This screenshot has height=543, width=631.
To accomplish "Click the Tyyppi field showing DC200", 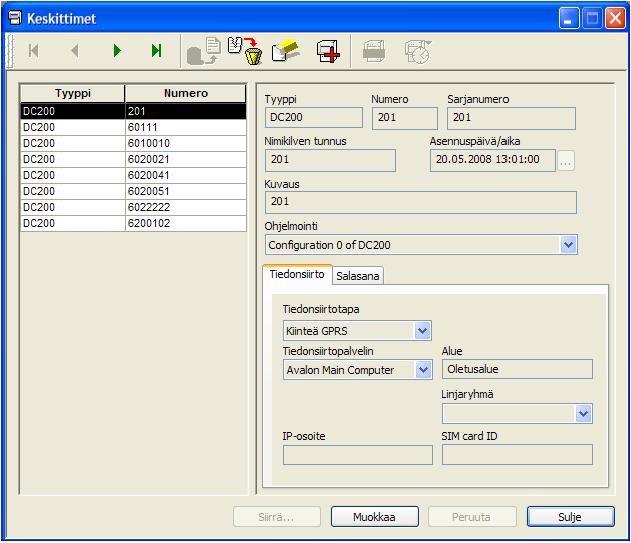I will (x=314, y=118).
